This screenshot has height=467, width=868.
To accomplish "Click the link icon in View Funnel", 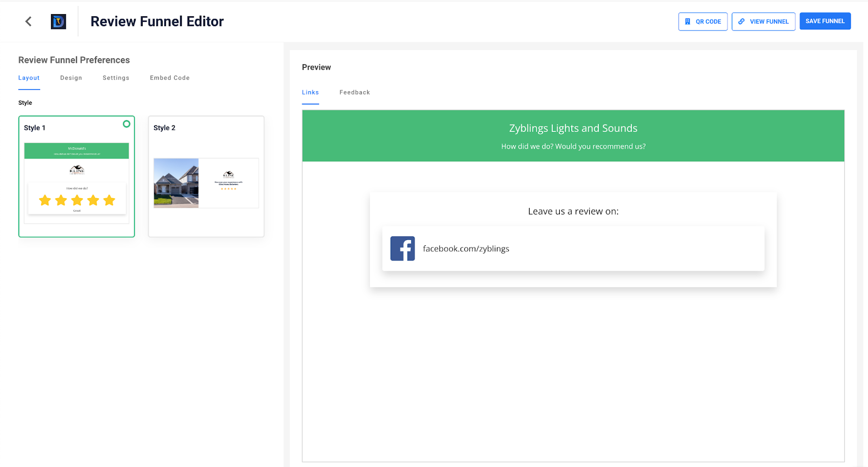I will (742, 22).
